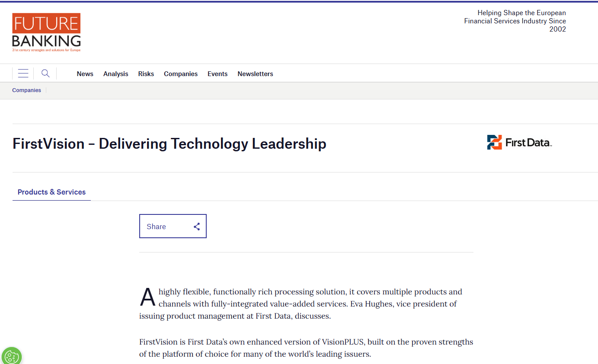Go to the Risks section

click(146, 74)
